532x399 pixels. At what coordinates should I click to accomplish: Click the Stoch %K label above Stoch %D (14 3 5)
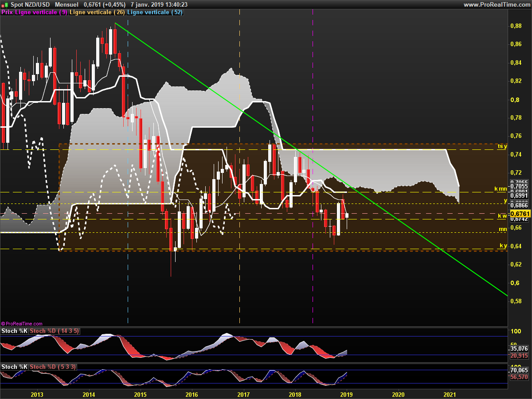point(15,331)
